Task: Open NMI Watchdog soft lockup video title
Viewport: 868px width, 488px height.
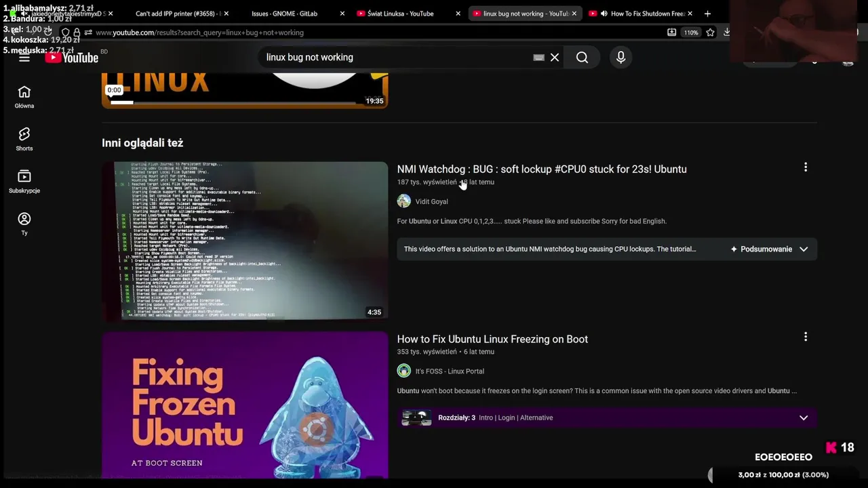Action: click(x=542, y=169)
